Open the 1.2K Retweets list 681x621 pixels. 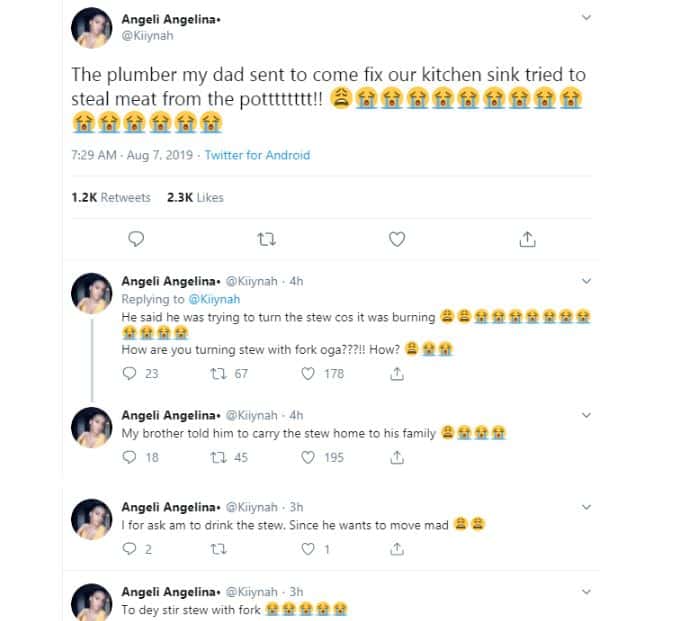pyautogui.click(x=111, y=197)
